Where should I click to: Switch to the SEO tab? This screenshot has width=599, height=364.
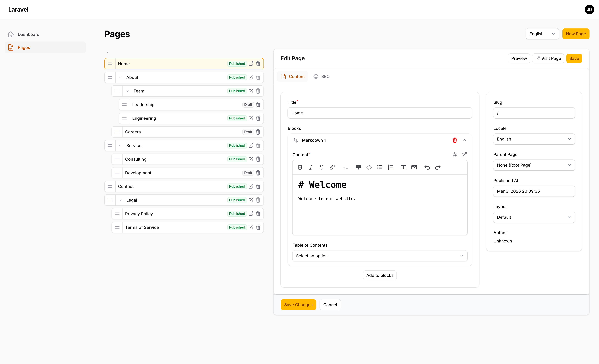pyautogui.click(x=322, y=76)
